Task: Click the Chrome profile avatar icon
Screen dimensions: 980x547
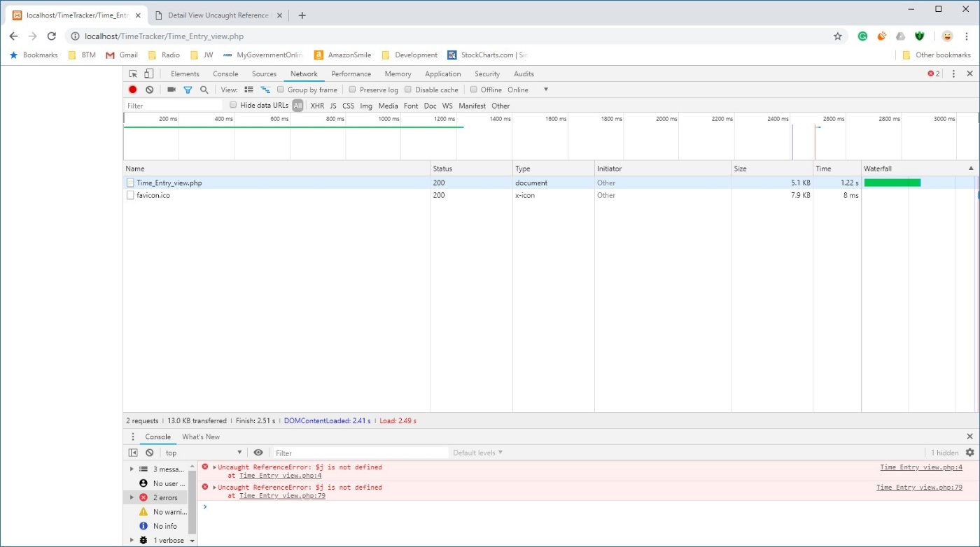Action: pyautogui.click(x=946, y=36)
